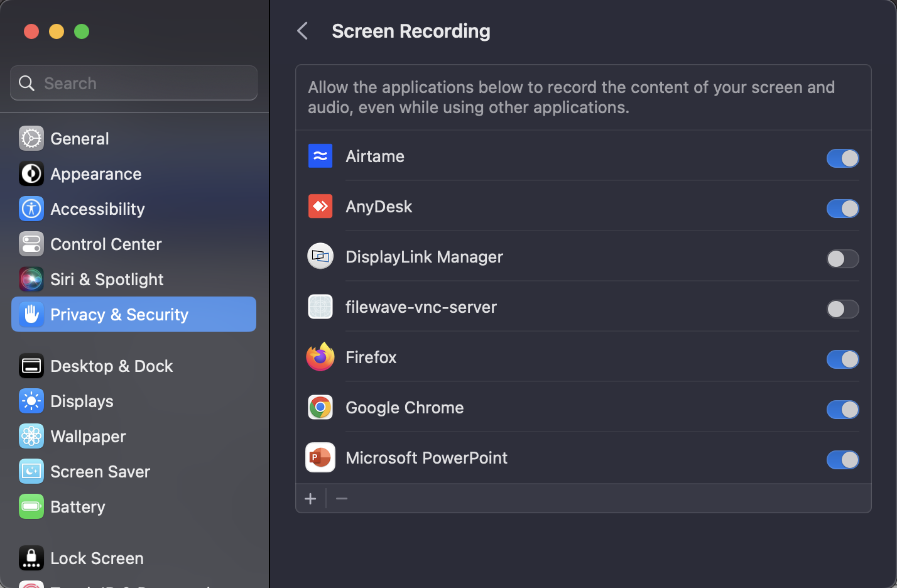Toggle off Firefox screen recording

[842, 359]
